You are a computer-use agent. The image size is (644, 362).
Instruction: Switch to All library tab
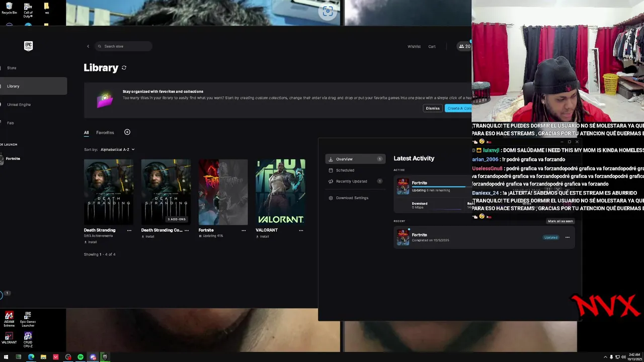click(86, 133)
